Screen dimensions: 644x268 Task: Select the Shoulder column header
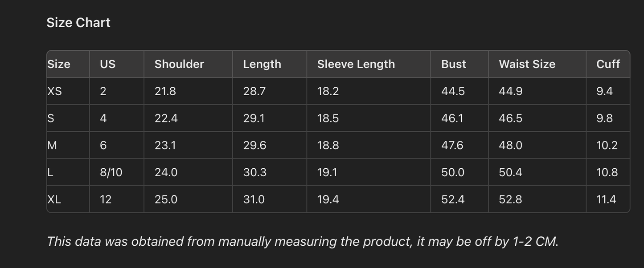179,64
